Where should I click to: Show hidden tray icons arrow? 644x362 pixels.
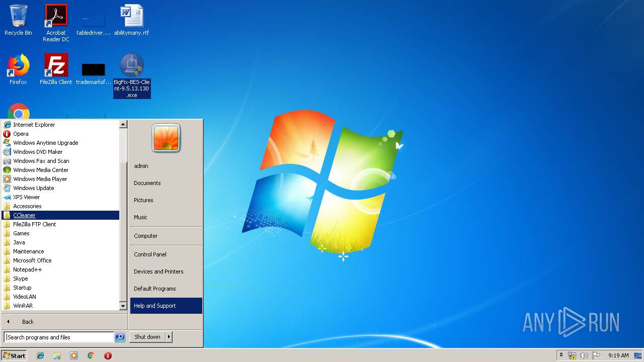[x=561, y=355]
